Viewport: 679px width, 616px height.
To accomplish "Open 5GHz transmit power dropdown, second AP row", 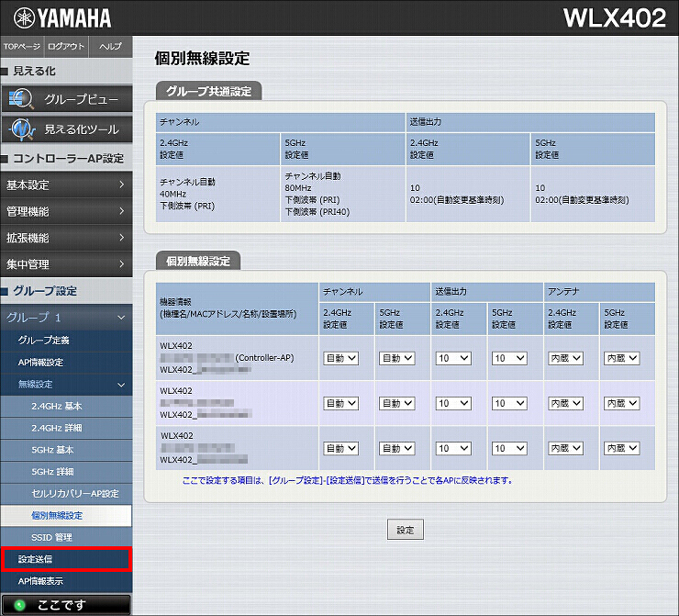I will click(509, 403).
